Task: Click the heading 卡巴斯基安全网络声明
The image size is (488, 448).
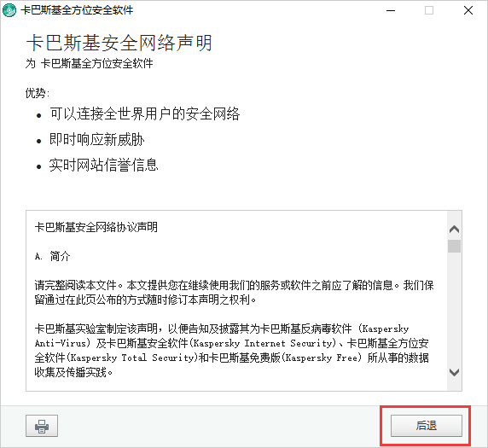Action: pyautogui.click(x=119, y=43)
